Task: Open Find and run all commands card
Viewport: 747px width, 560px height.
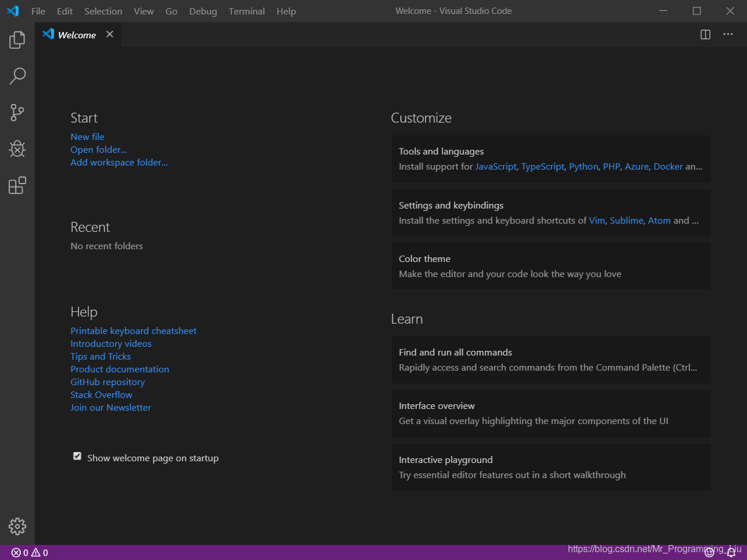Action: click(x=551, y=360)
